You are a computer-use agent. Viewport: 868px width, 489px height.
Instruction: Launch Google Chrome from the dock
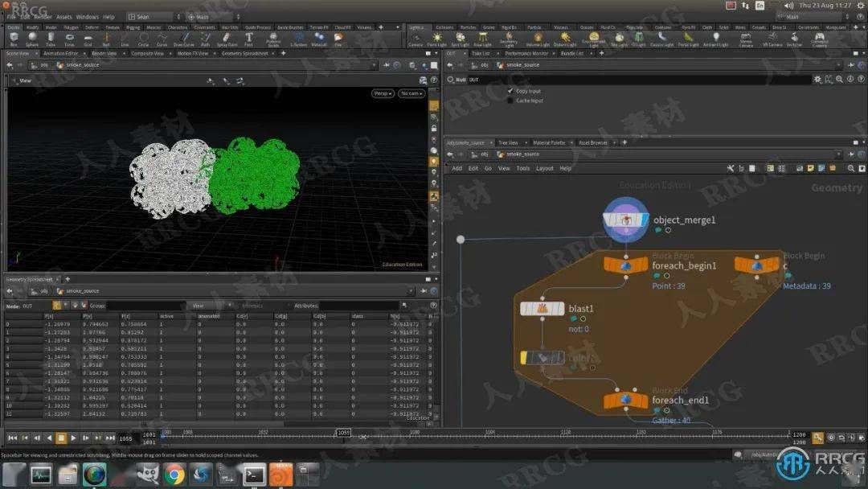[174, 475]
